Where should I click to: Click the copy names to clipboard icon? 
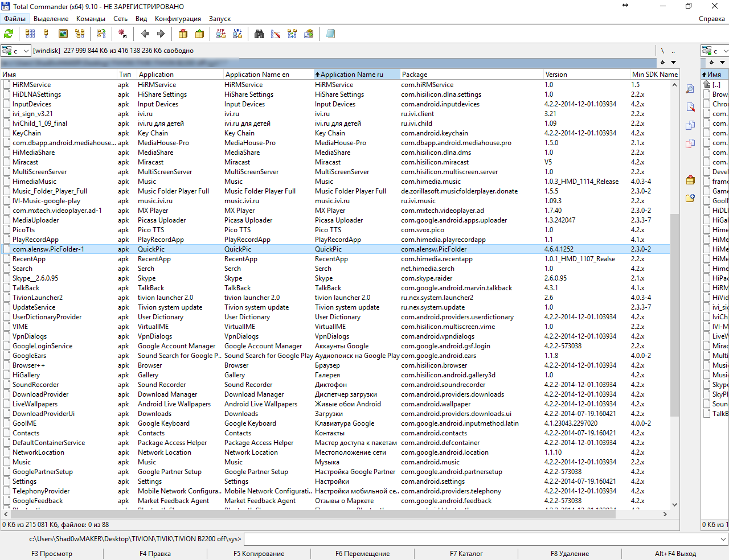[309, 34]
